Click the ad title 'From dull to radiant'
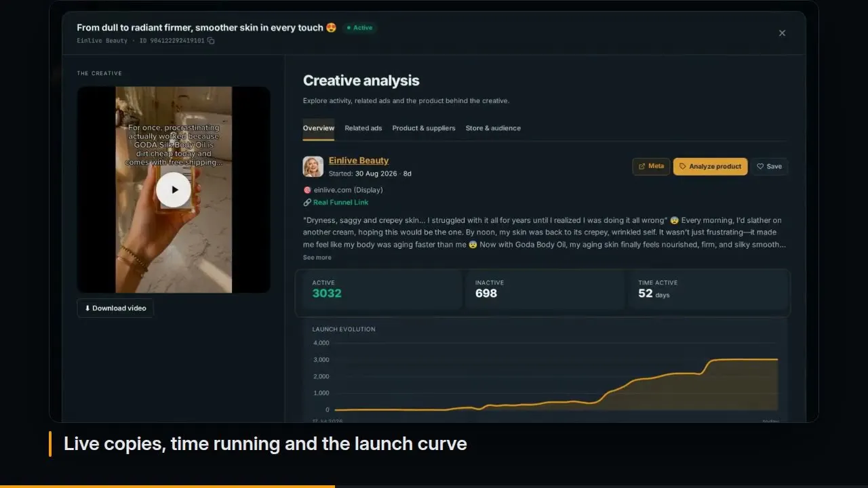The image size is (868, 488). (206, 28)
